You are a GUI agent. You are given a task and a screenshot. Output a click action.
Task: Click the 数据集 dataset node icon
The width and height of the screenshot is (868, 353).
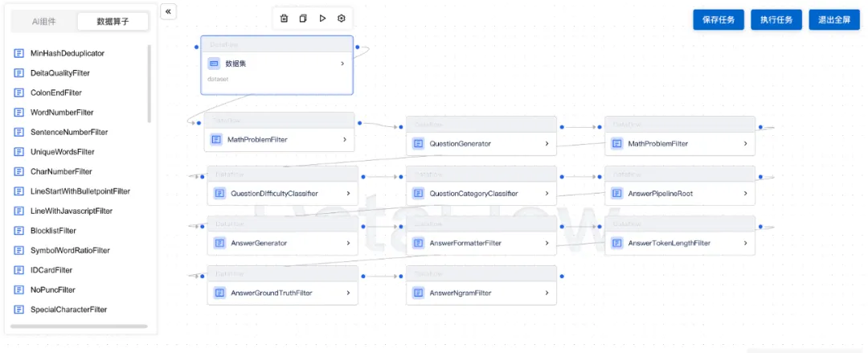[214, 64]
